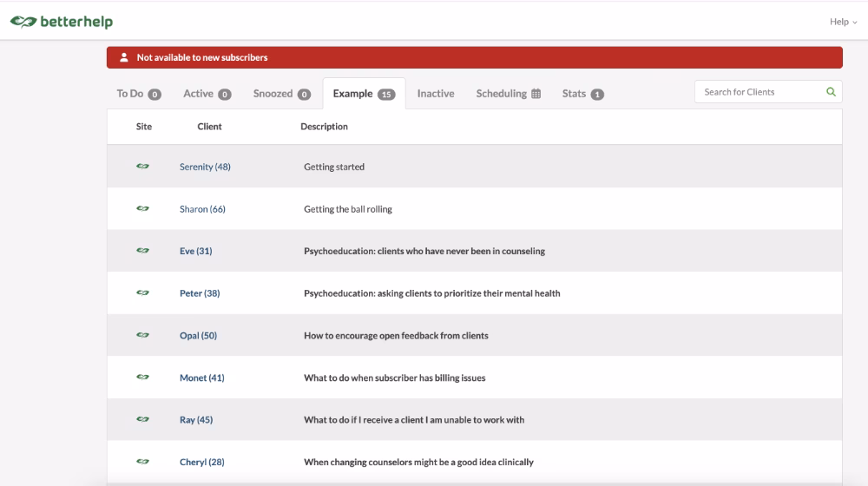Click the To Do count badge
The width and height of the screenshot is (868, 486).
(155, 94)
